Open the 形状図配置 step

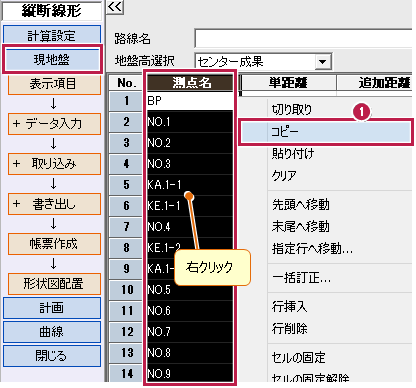[x=54, y=284]
